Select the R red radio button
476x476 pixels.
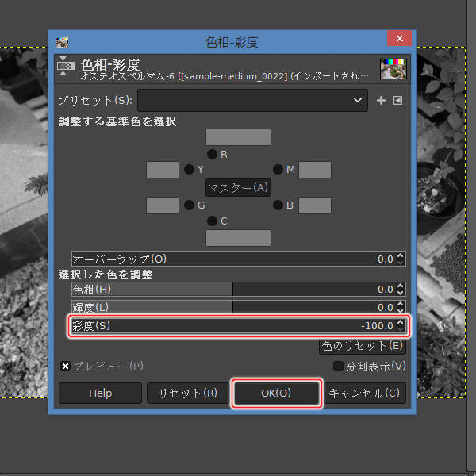coord(212,154)
